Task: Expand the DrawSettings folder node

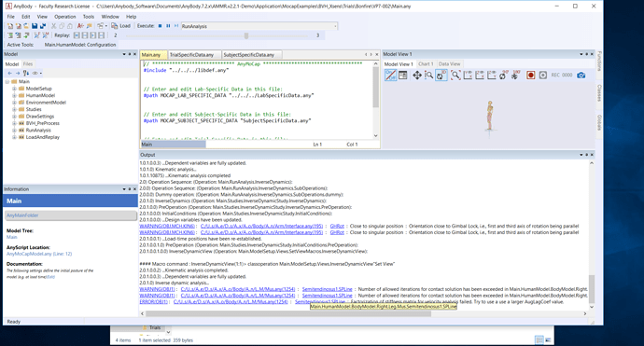Action: click(14, 117)
